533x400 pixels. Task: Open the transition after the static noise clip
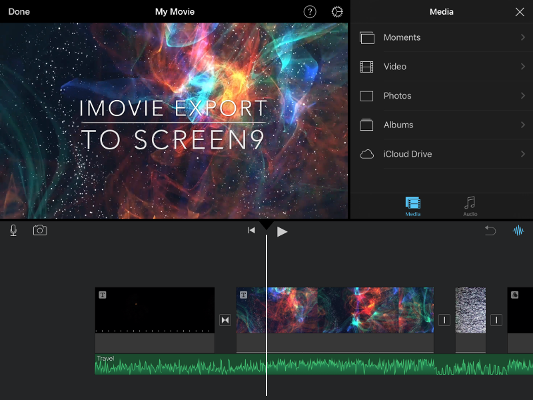click(x=496, y=320)
